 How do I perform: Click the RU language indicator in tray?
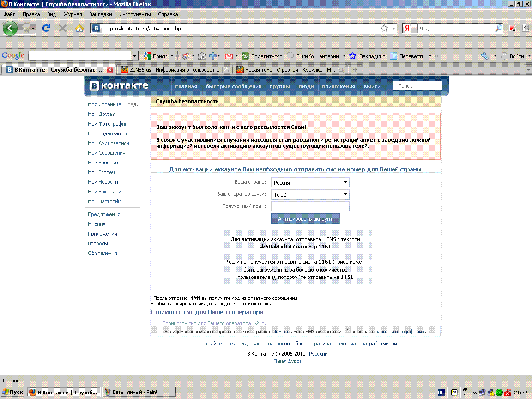pyautogui.click(x=441, y=393)
